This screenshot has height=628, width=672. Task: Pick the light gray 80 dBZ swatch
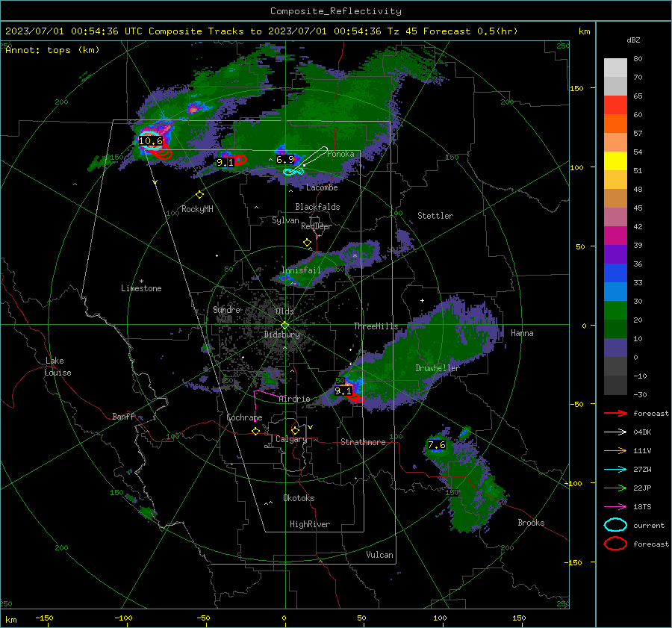(x=615, y=68)
